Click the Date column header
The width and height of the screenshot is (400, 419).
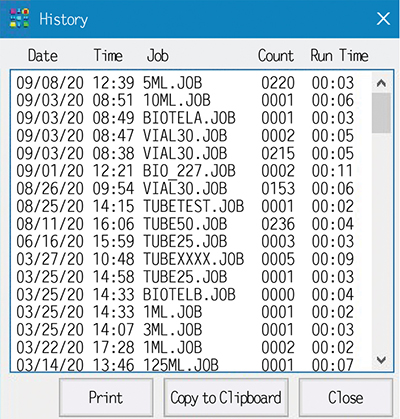coord(43,55)
